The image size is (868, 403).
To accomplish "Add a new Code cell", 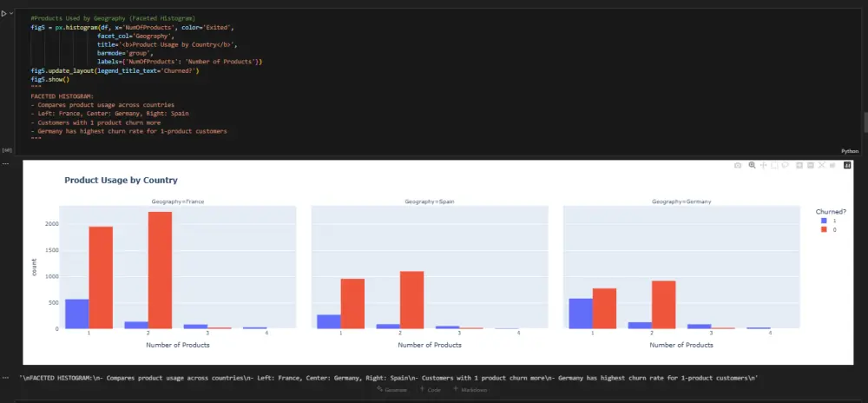I will pyautogui.click(x=430, y=390).
